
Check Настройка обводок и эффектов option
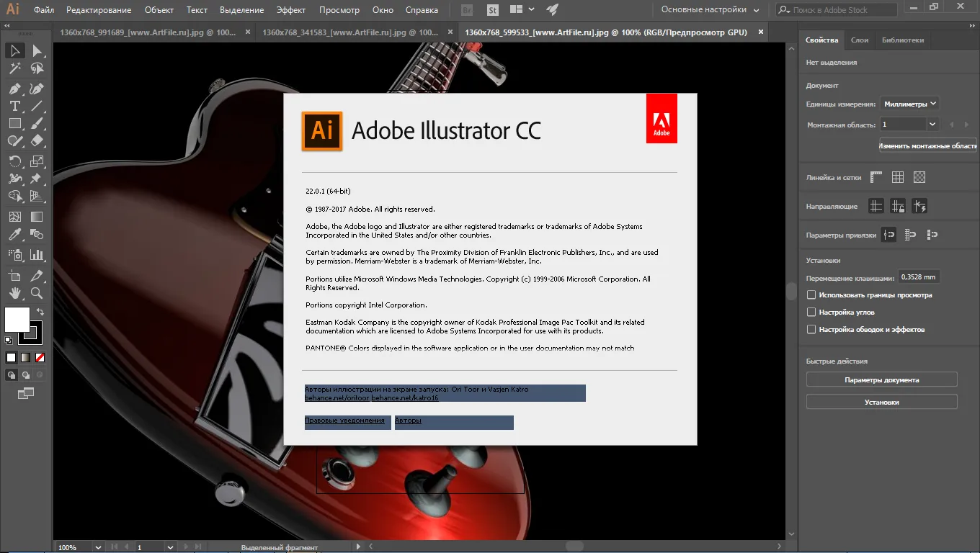(811, 330)
